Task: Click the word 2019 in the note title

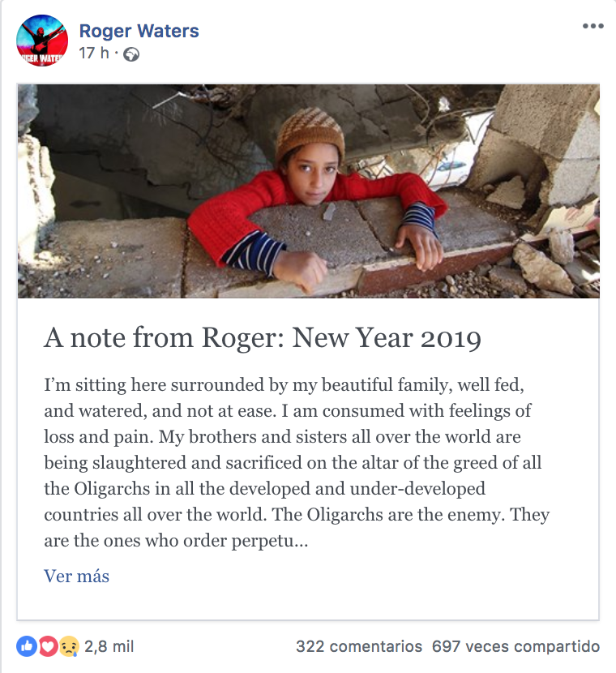Action: 451,338
